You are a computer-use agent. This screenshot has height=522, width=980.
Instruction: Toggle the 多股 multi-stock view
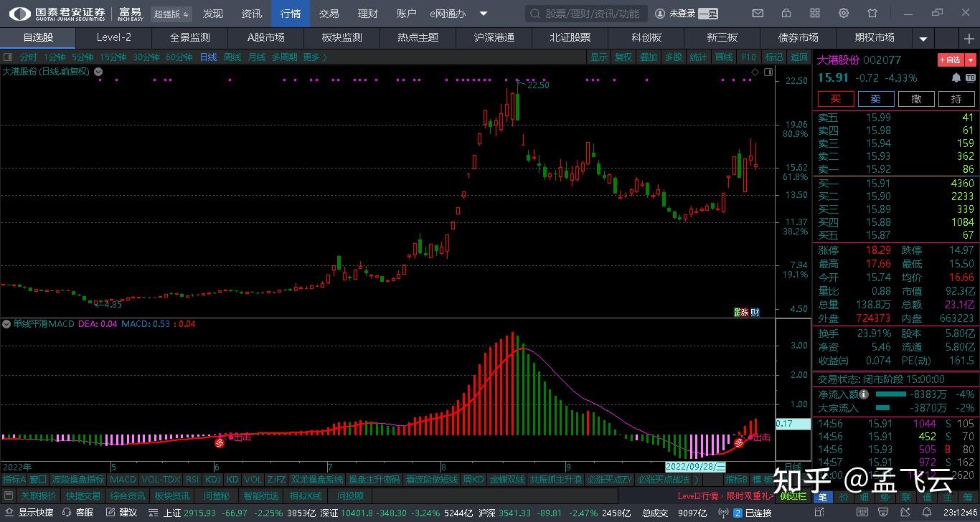673,57
